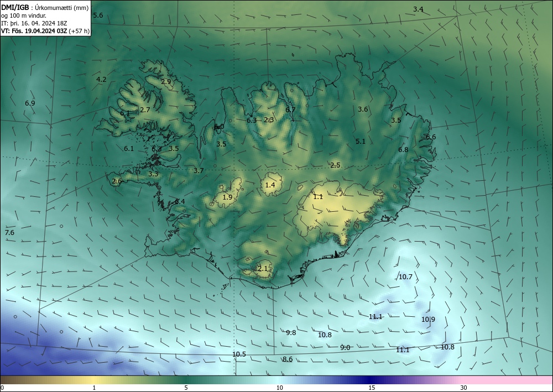The width and height of the screenshot is (553, 392).
Task: Click the 2.6 value on the western peninsula
Action: click(x=117, y=181)
